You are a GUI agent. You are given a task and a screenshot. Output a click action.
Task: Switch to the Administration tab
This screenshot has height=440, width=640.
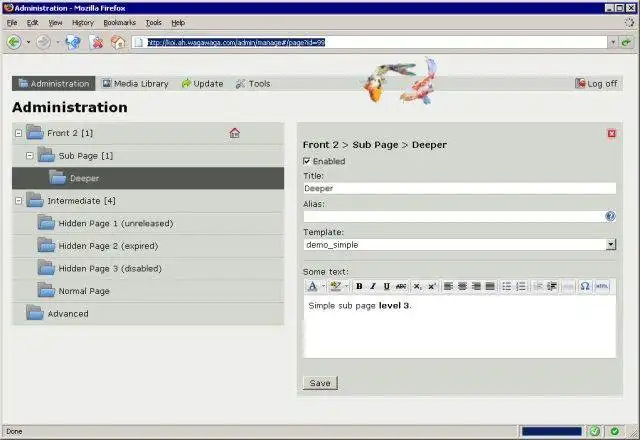(x=53, y=84)
